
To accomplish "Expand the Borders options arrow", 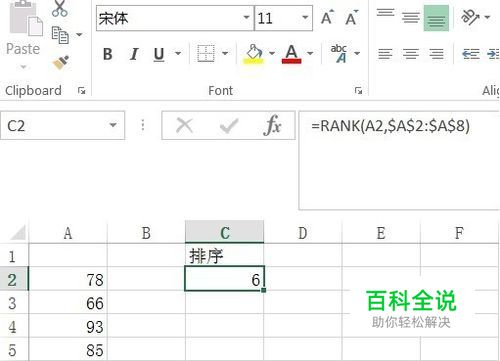I will click(x=225, y=53).
